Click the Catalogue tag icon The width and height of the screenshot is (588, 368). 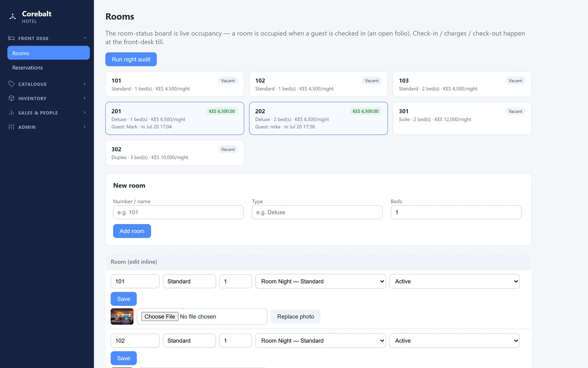(x=11, y=84)
